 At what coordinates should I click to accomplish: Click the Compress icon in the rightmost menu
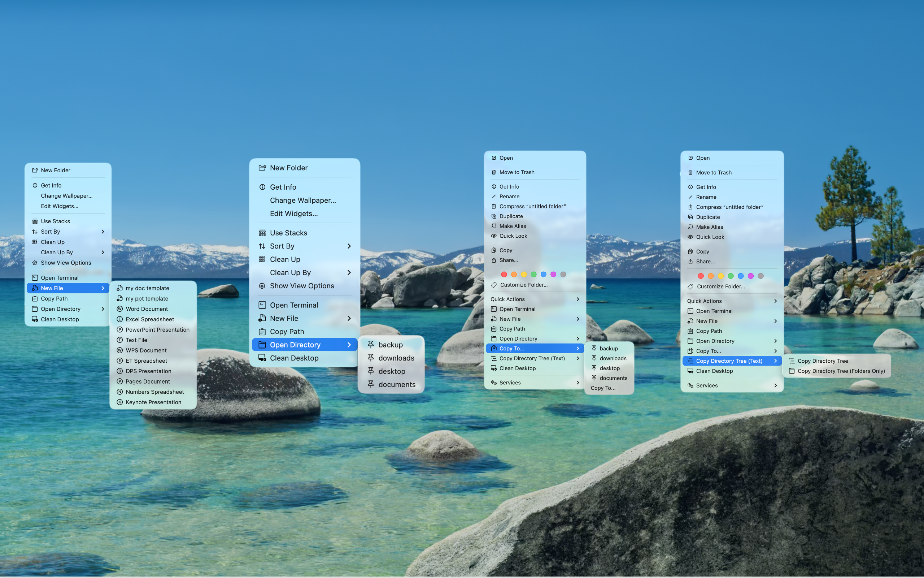tap(690, 207)
